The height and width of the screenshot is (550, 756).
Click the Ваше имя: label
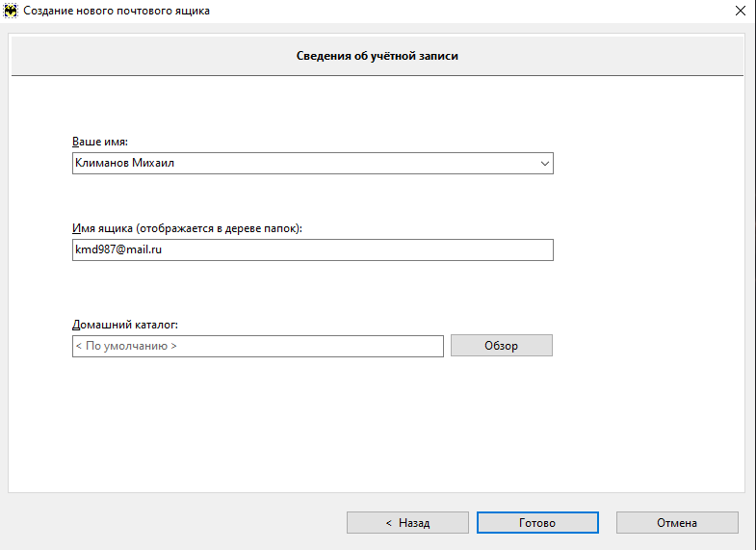coord(100,142)
